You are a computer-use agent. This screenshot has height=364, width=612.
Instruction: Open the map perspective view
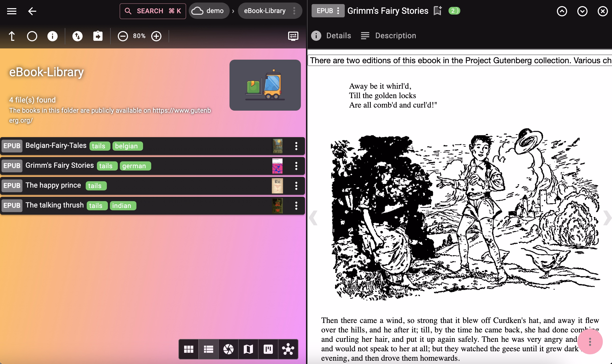point(248,349)
